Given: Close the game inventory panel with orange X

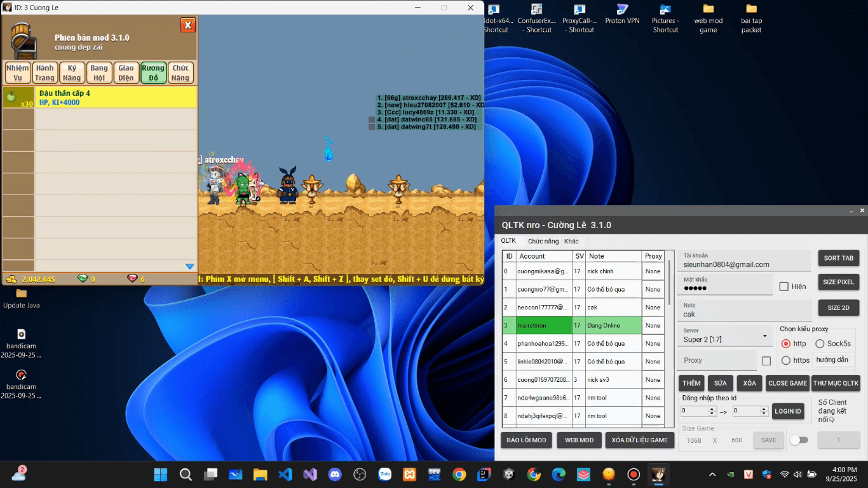Looking at the screenshot, I should [188, 25].
